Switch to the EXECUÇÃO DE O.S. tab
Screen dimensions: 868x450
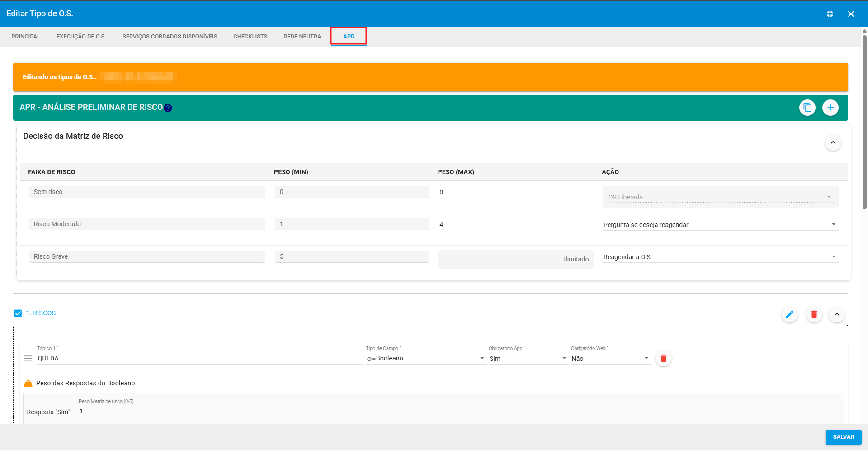point(81,37)
